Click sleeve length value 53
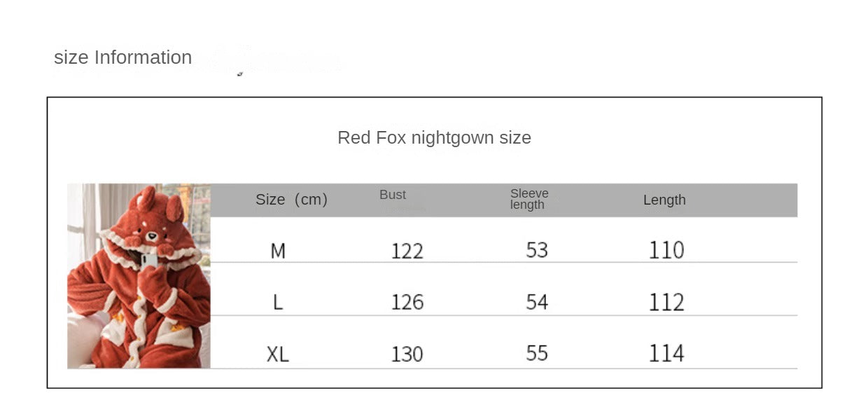The image size is (868, 412). (x=537, y=250)
